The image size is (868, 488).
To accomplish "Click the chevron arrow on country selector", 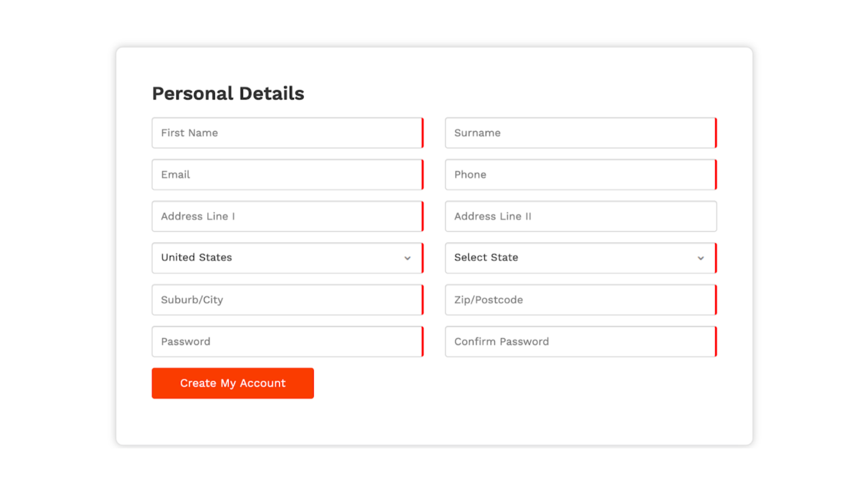I will (x=407, y=258).
